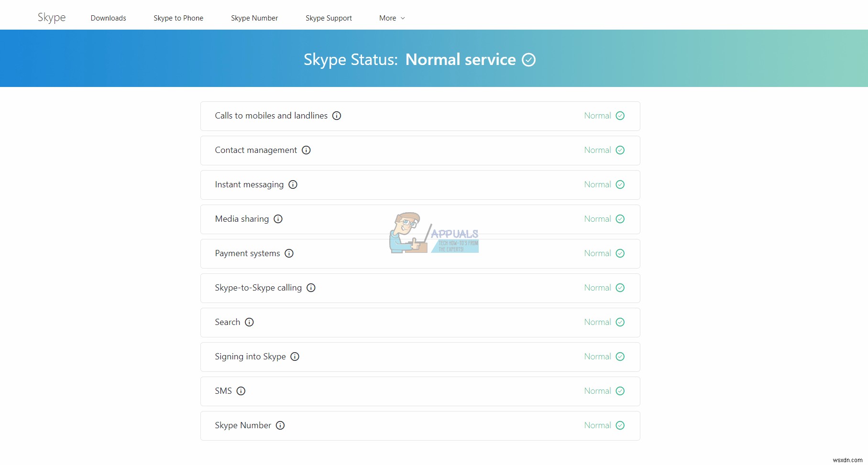Click the Normal indicator for Skype Number
868x465 pixels.
(x=620, y=425)
